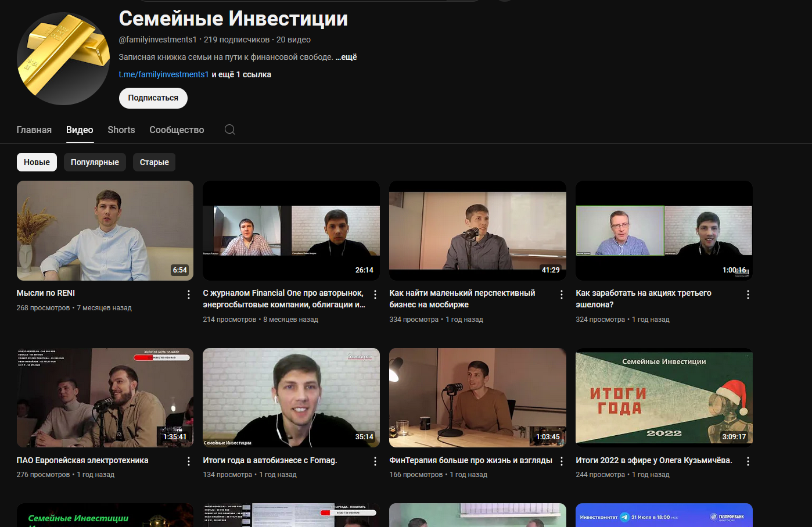
Task: Switch to the Главная tab
Action: click(x=34, y=130)
